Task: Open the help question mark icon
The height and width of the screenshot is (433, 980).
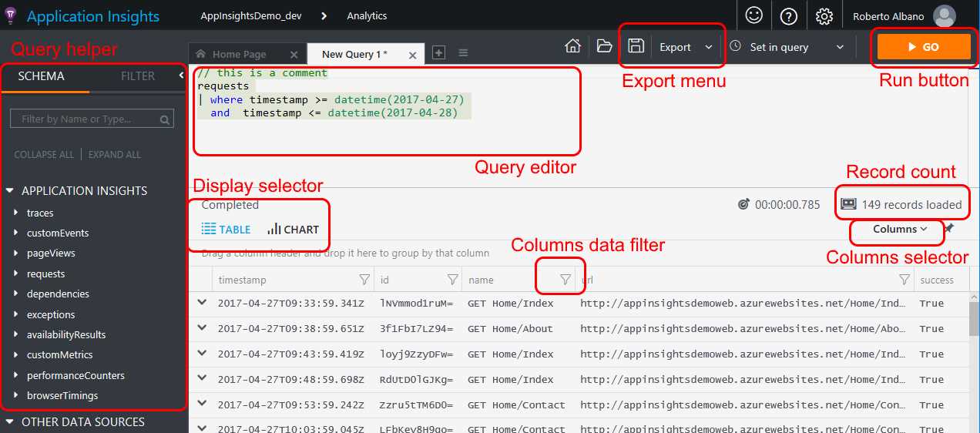Action: pos(788,15)
